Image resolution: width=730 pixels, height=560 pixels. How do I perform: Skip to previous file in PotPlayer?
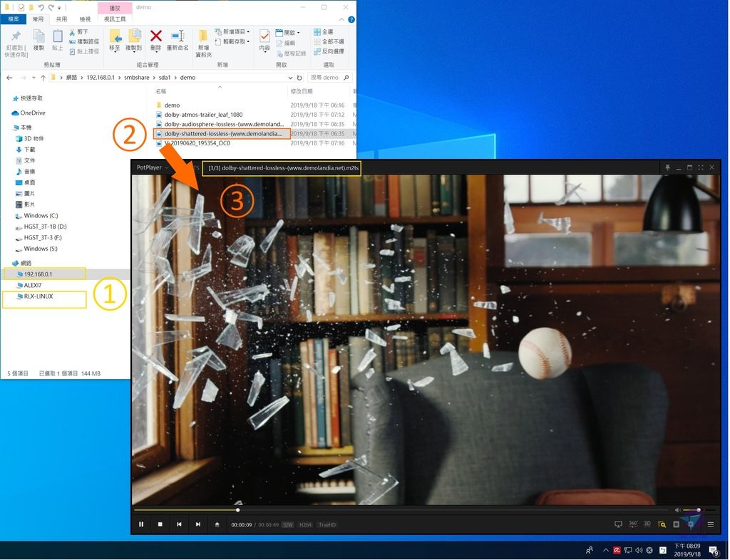(x=179, y=524)
